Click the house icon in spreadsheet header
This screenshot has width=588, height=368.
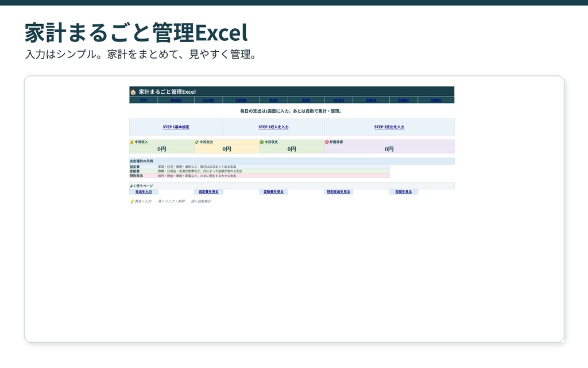(133, 91)
